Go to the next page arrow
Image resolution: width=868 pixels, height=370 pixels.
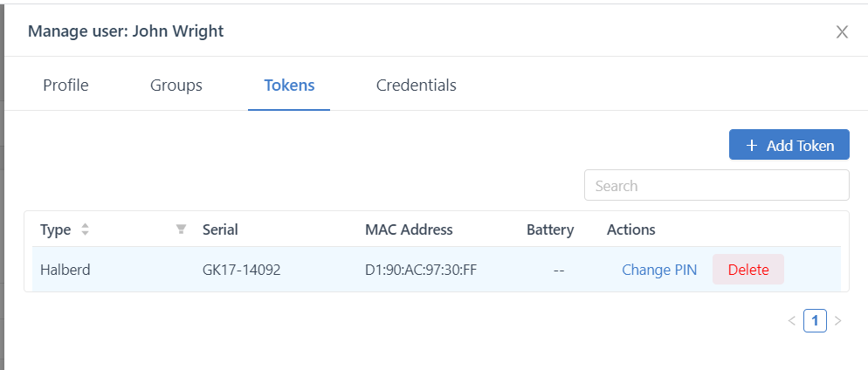(x=838, y=321)
